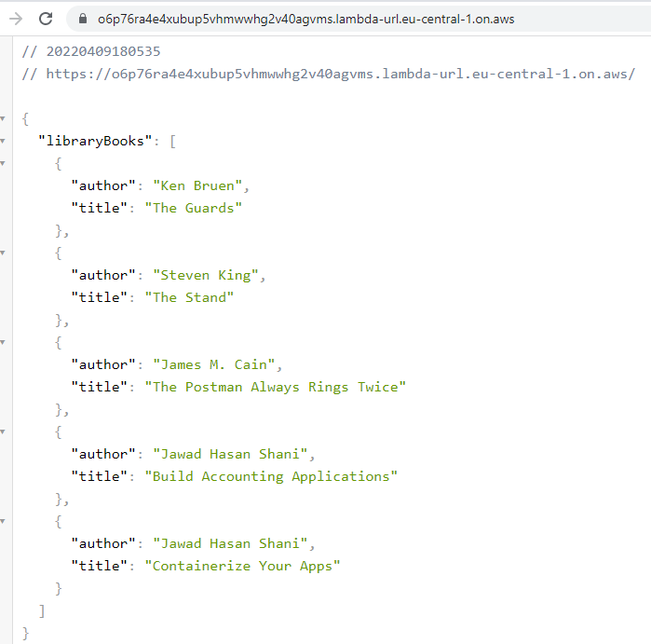Image resolution: width=651 pixels, height=644 pixels.
Task: Collapse the Ken Bruen book object
Action: coord(3,164)
